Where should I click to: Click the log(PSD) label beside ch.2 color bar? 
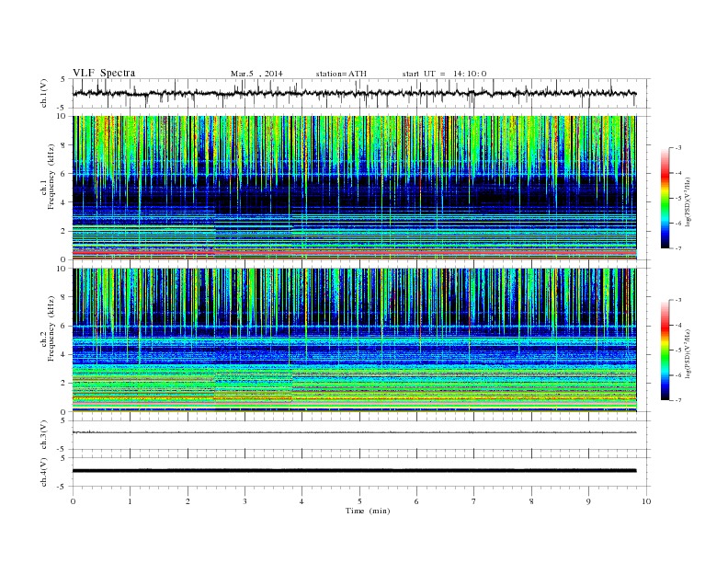pyautogui.click(x=688, y=353)
